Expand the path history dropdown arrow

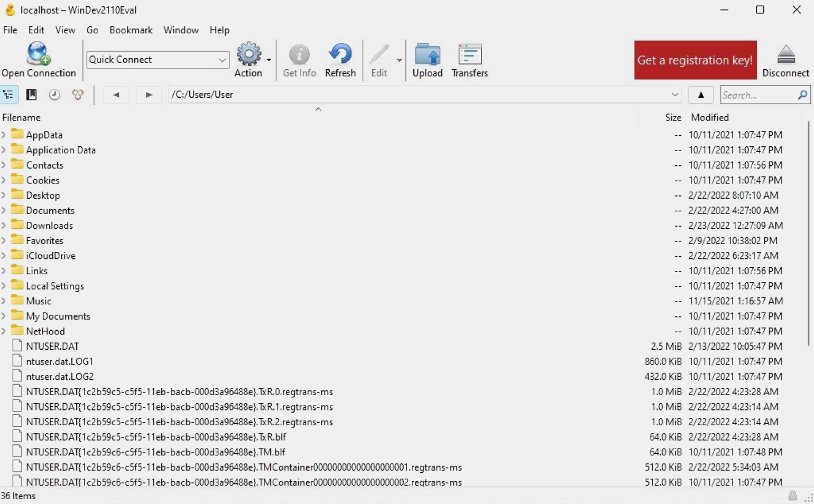(674, 95)
